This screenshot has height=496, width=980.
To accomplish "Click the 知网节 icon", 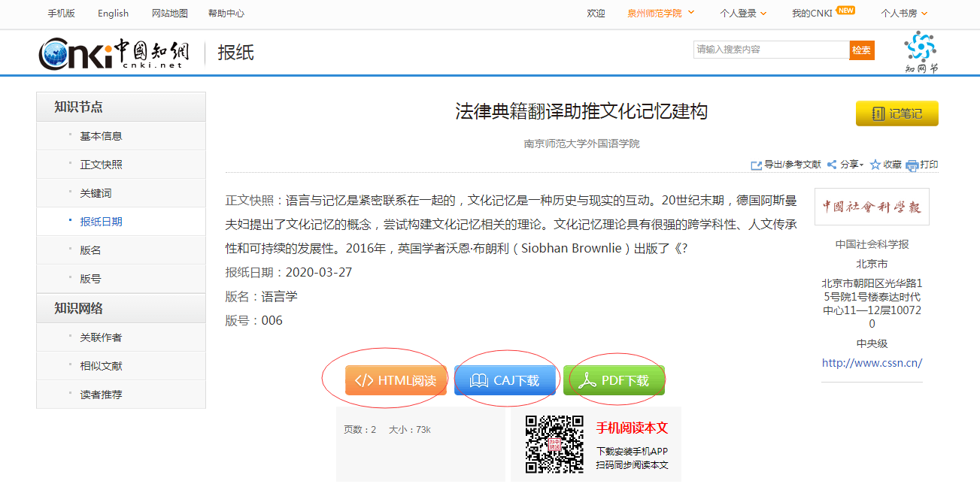I will 921,51.
